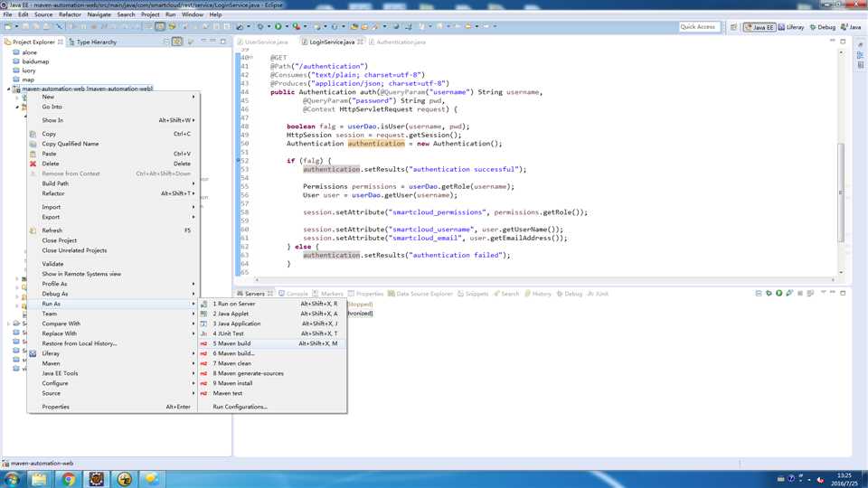Viewport: 868px width, 488px height.
Task: Click the start server green icon in Servers view
Action: (778, 293)
